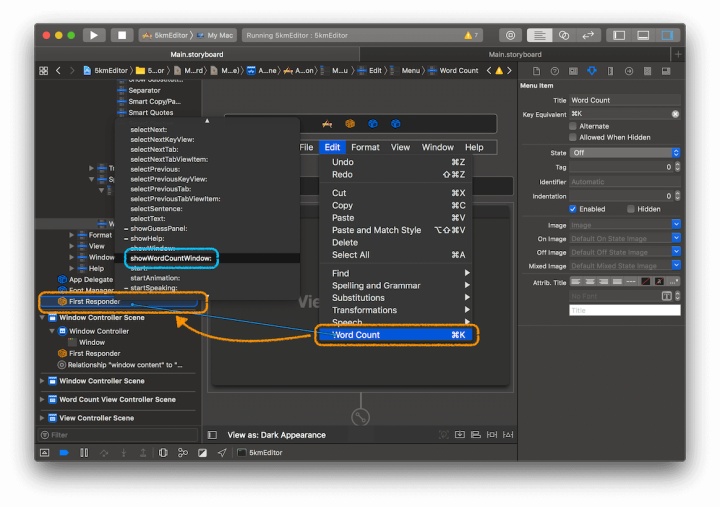The image size is (720, 507).
Task: Uncheck the Enabled checkbox
Action: 573,209
